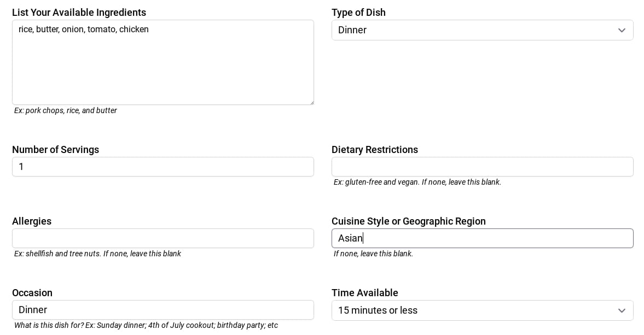The width and height of the screenshot is (644, 335).
Task: Click the resize handle of the ingredients textarea
Action: [x=311, y=101]
